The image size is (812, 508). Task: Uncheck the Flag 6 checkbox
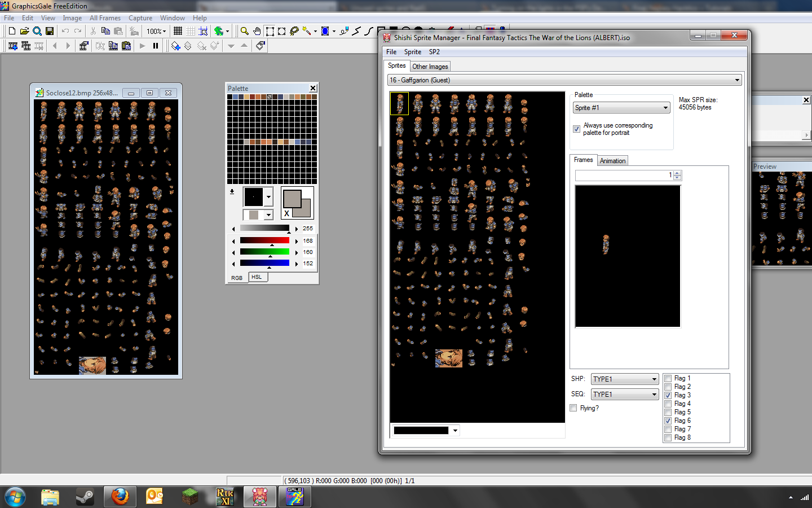[668, 421]
